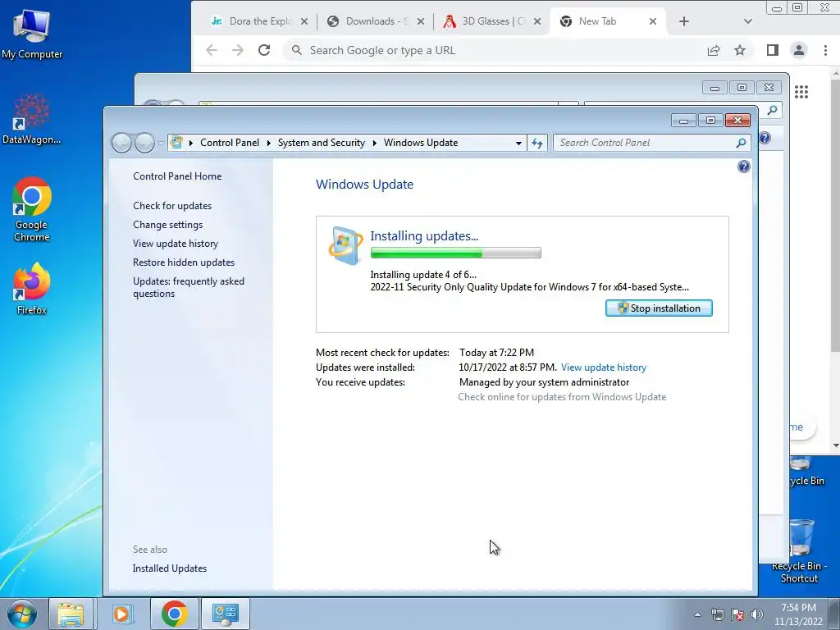Open Control Panel Home

point(177,176)
